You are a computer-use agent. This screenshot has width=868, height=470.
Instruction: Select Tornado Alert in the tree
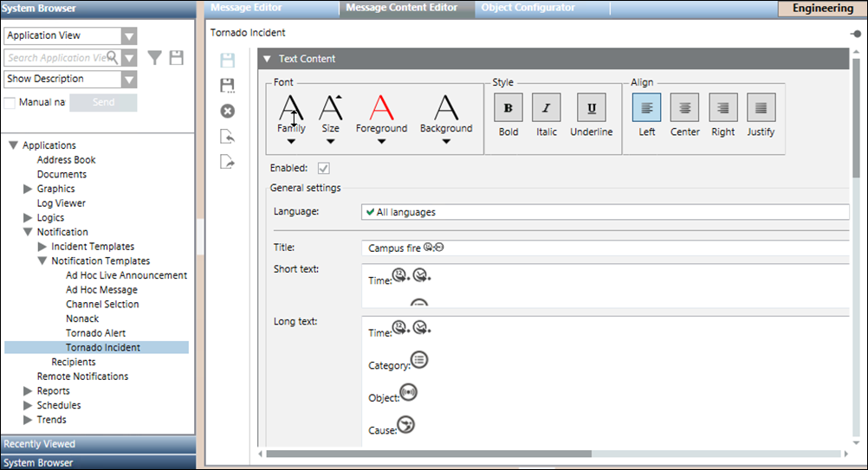click(x=95, y=333)
